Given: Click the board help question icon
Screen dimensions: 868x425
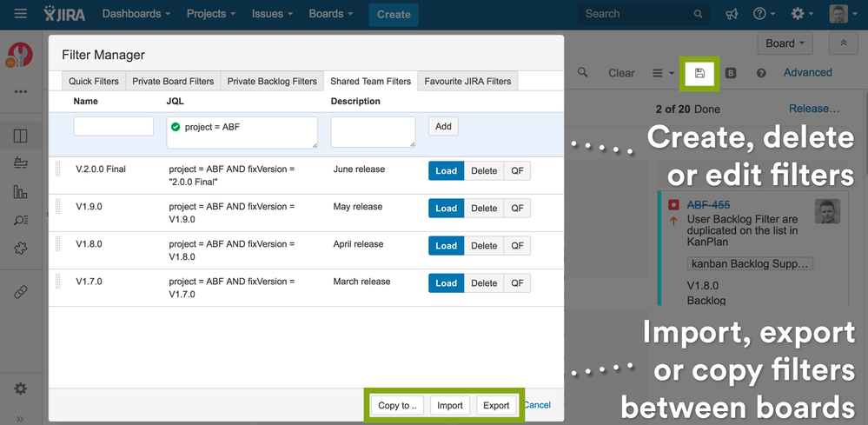Looking at the screenshot, I should pyautogui.click(x=761, y=73).
